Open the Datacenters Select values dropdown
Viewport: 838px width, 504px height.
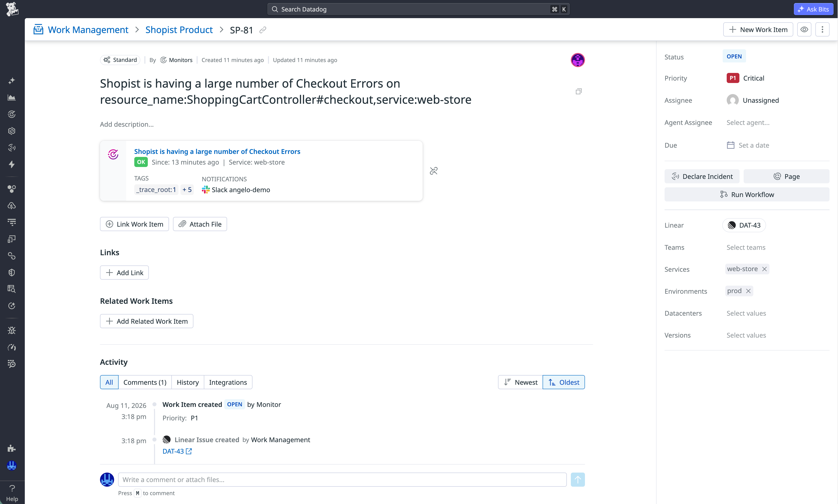[x=746, y=313]
